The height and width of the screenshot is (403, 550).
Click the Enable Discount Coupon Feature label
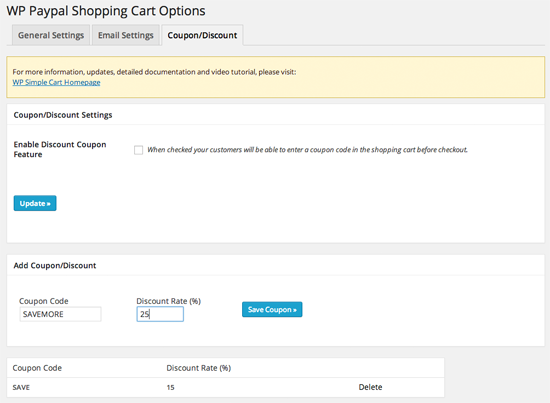click(x=60, y=149)
